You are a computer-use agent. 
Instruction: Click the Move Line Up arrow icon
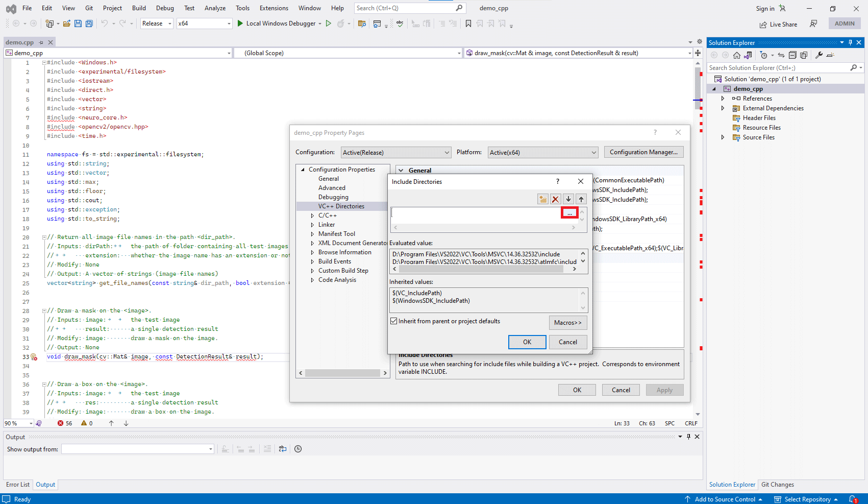[x=581, y=199]
